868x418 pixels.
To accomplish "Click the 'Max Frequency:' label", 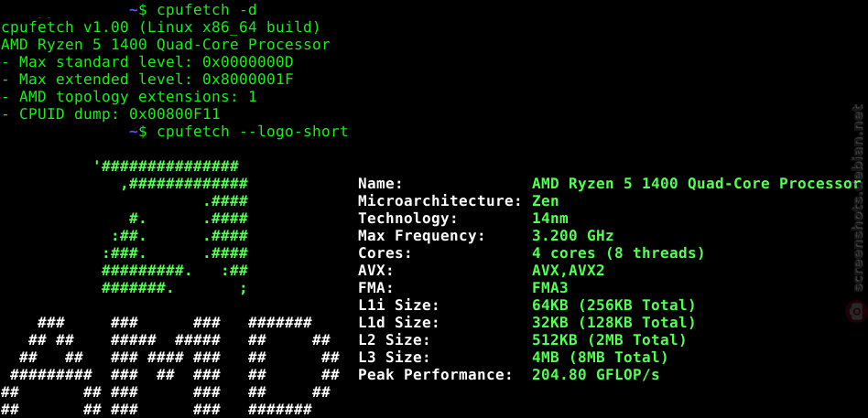I will [x=422, y=236].
